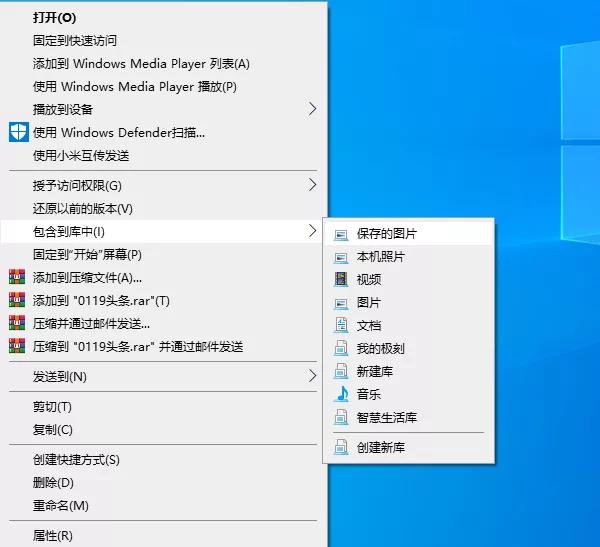The height and width of the screenshot is (547, 600).
Task: Click the Windows Defender shield icon
Action: (x=19, y=132)
